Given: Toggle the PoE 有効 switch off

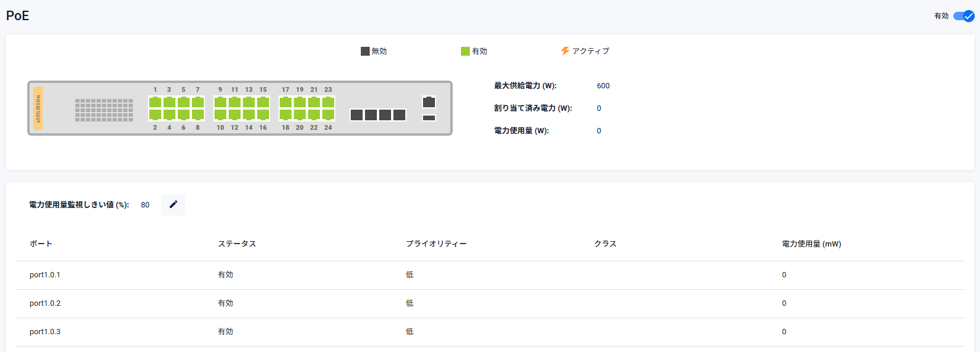Looking at the screenshot, I should (963, 16).
